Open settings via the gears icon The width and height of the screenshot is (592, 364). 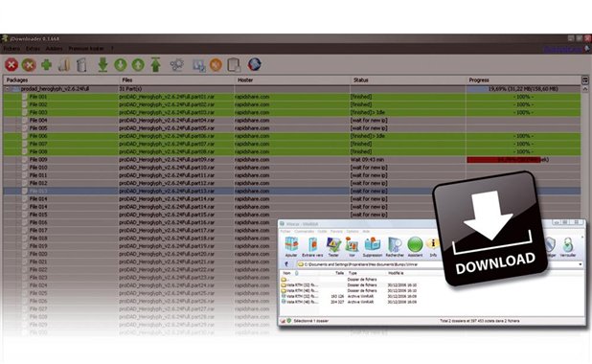point(176,65)
